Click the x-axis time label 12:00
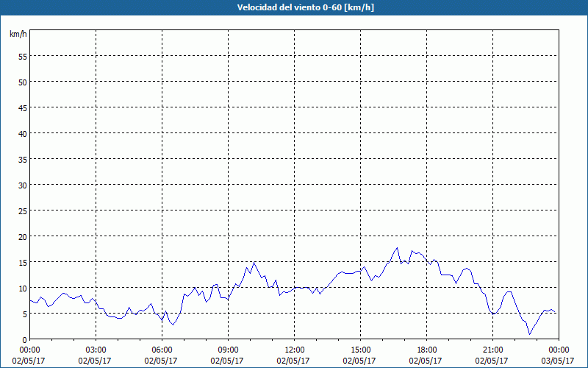The width and height of the screenshot is (588, 368). pyautogui.click(x=294, y=350)
